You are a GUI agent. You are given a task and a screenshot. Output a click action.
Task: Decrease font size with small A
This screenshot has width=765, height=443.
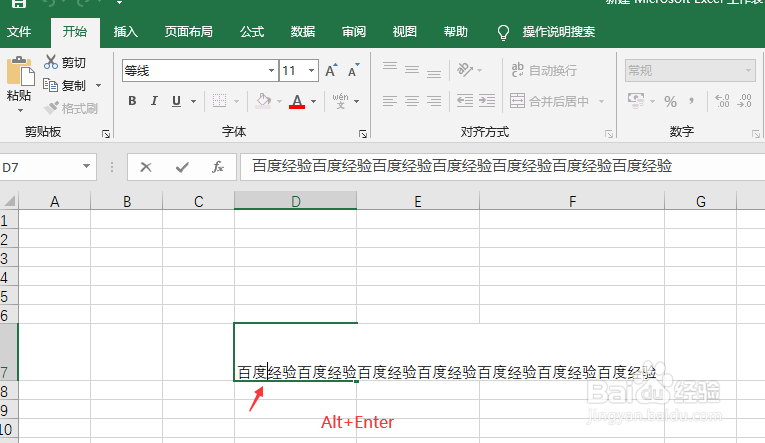[353, 71]
